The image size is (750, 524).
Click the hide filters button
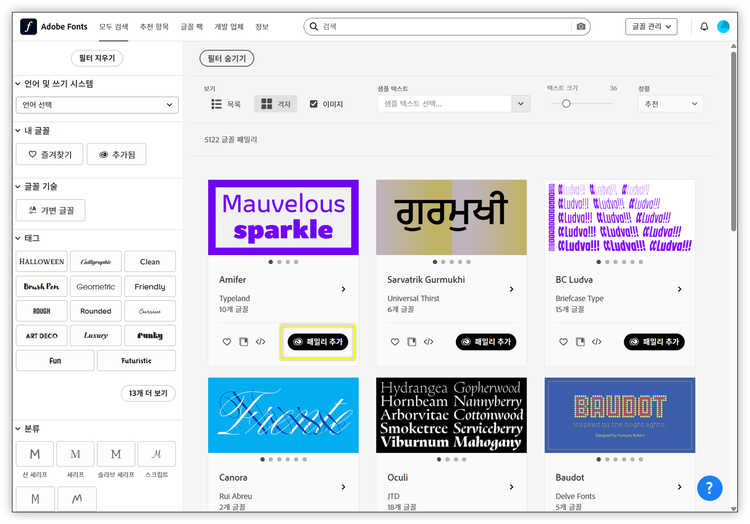point(227,58)
